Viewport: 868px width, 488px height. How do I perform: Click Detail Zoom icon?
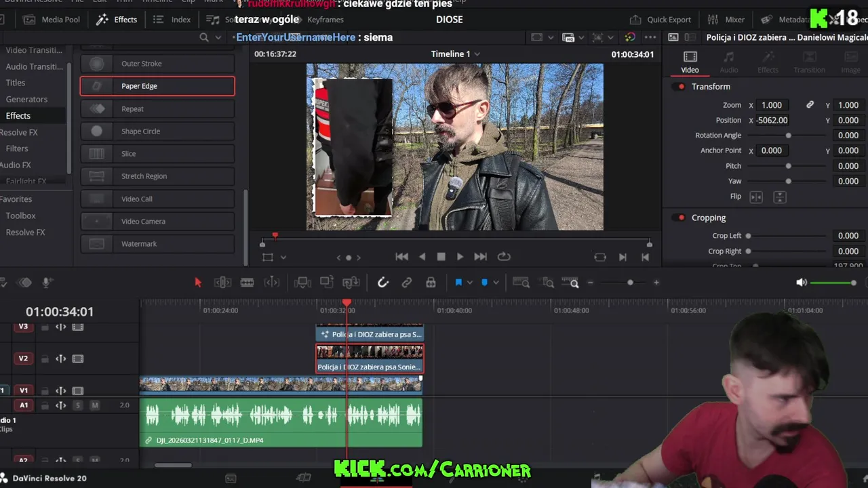(x=548, y=283)
